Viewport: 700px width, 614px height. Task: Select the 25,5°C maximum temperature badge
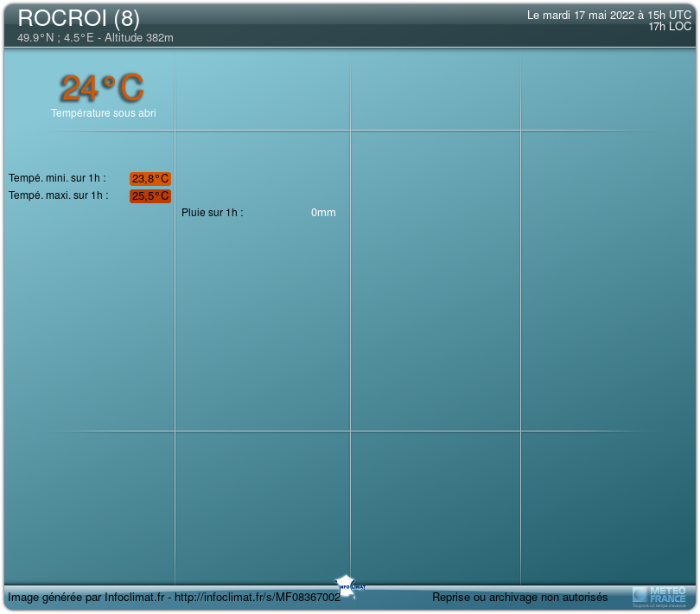click(x=150, y=196)
